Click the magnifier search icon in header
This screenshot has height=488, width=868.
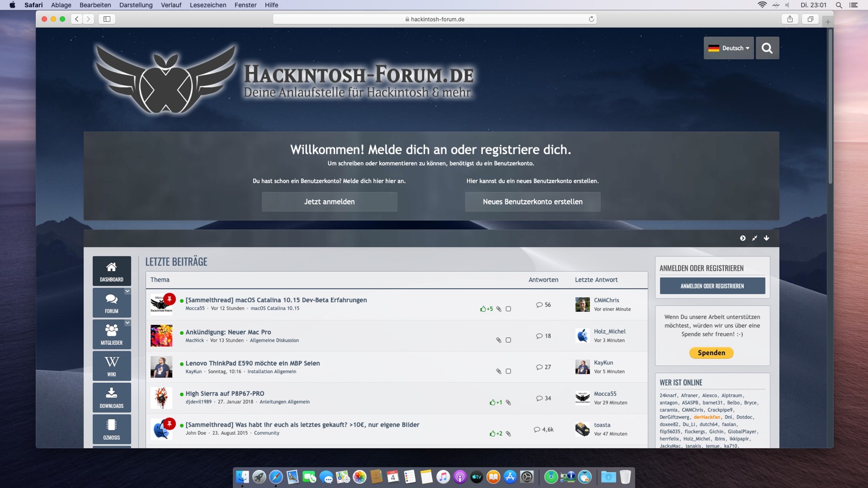coord(767,48)
